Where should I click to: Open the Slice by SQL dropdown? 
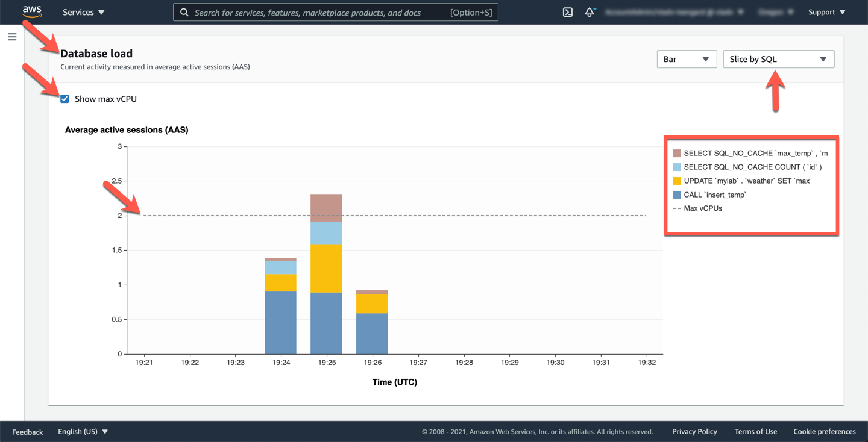tap(778, 59)
